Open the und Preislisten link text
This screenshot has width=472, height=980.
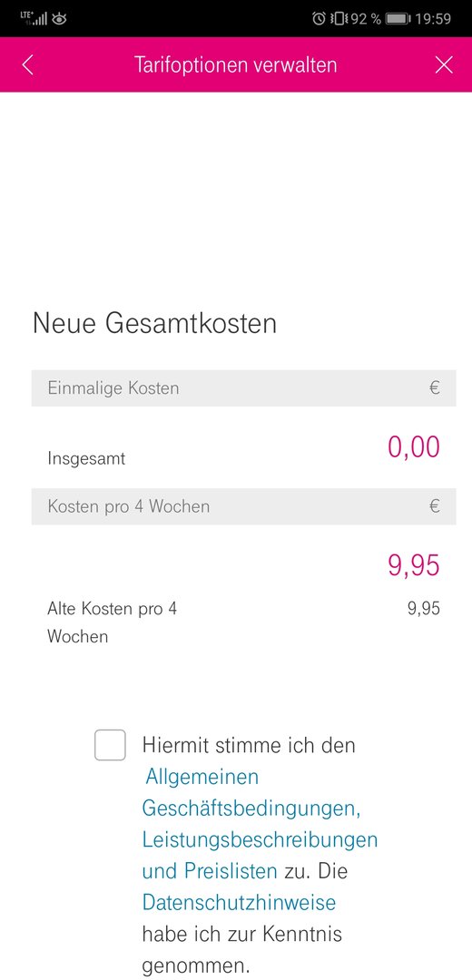210,870
